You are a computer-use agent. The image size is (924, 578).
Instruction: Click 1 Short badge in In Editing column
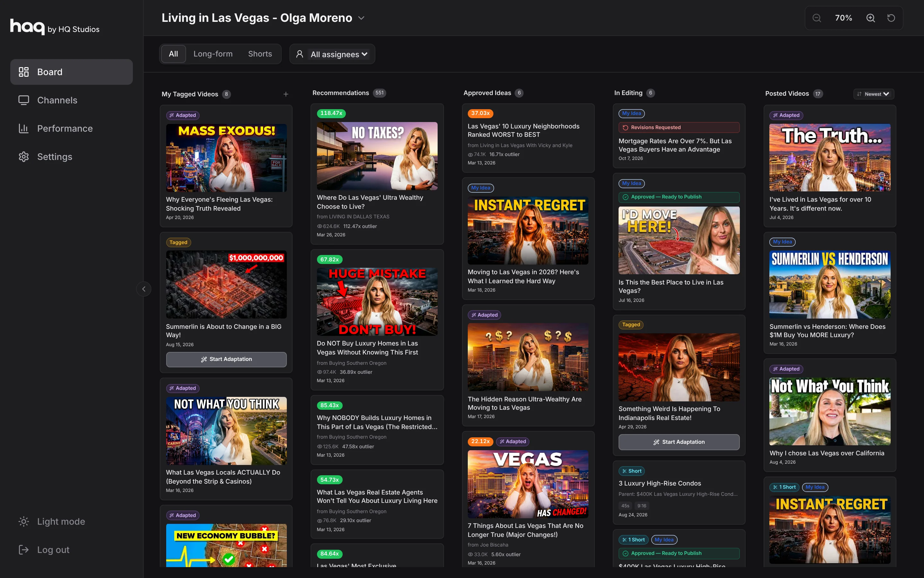point(633,540)
